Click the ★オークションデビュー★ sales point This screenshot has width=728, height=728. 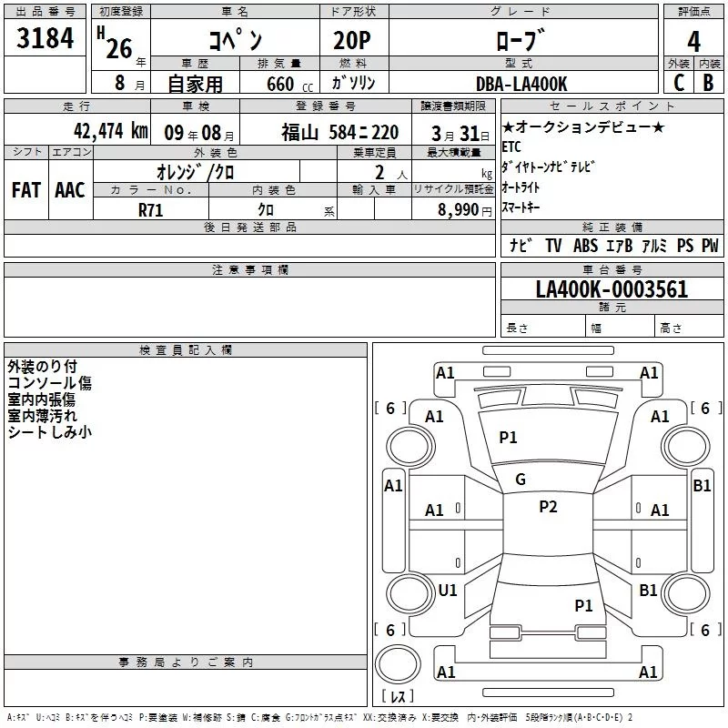(583, 126)
